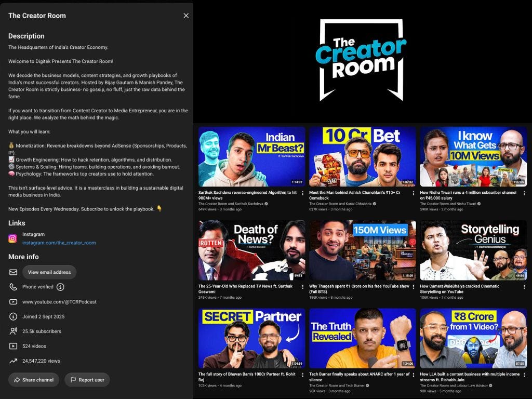Click the Joined date info icon

tap(13, 316)
